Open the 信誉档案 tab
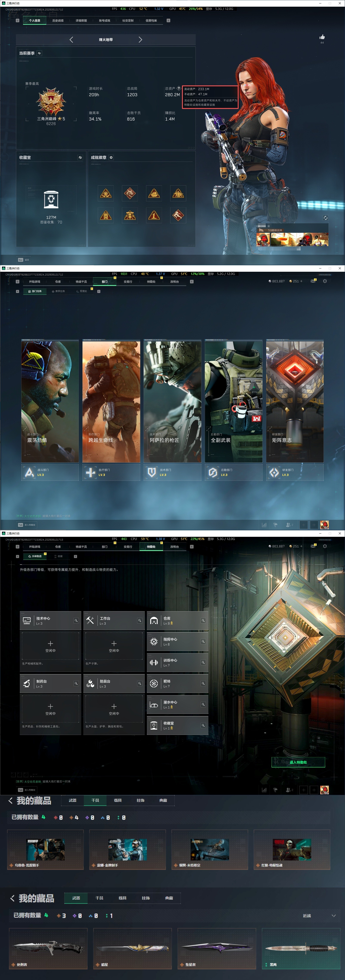The width and height of the screenshot is (345, 980). point(151,20)
